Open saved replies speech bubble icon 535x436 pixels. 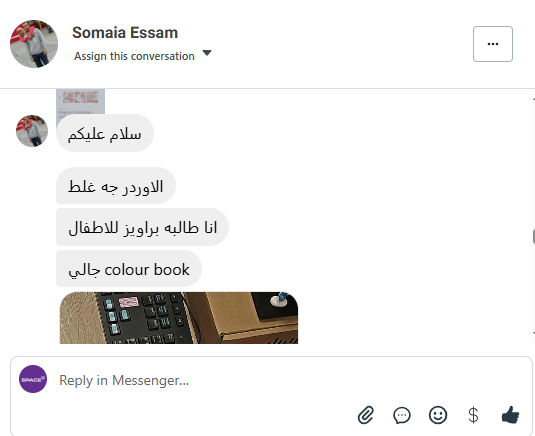402,415
